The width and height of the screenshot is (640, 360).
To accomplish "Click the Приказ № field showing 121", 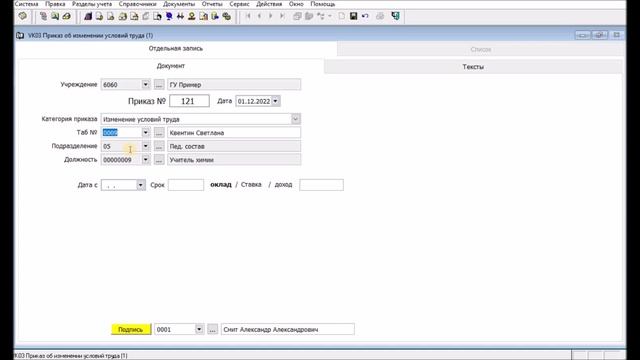I will pos(189,101).
